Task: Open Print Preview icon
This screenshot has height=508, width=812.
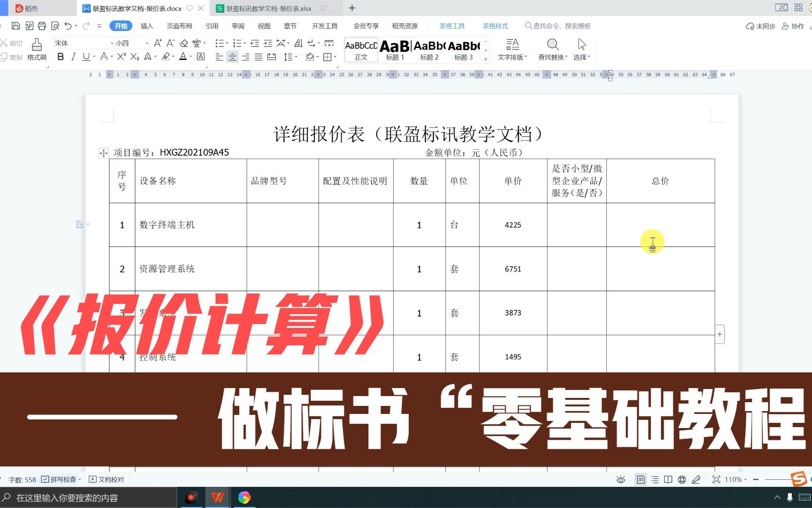Action: point(55,26)
